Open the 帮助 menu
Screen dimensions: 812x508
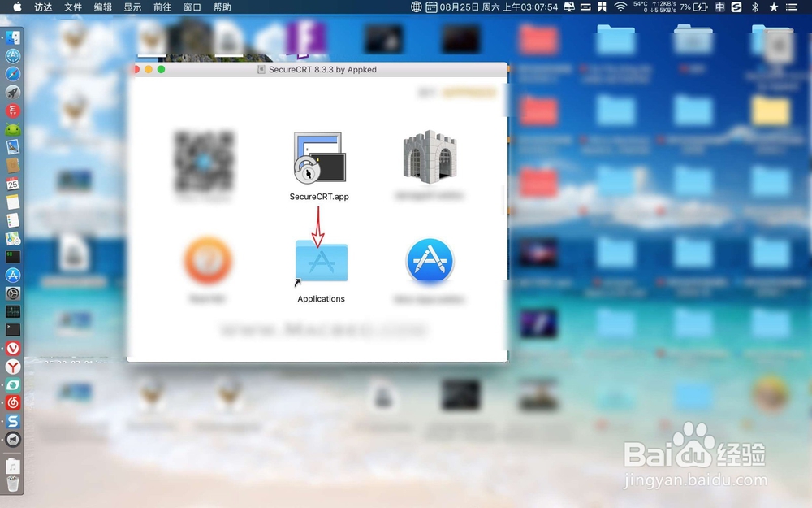pyautogui.click(x=222, y=7)
